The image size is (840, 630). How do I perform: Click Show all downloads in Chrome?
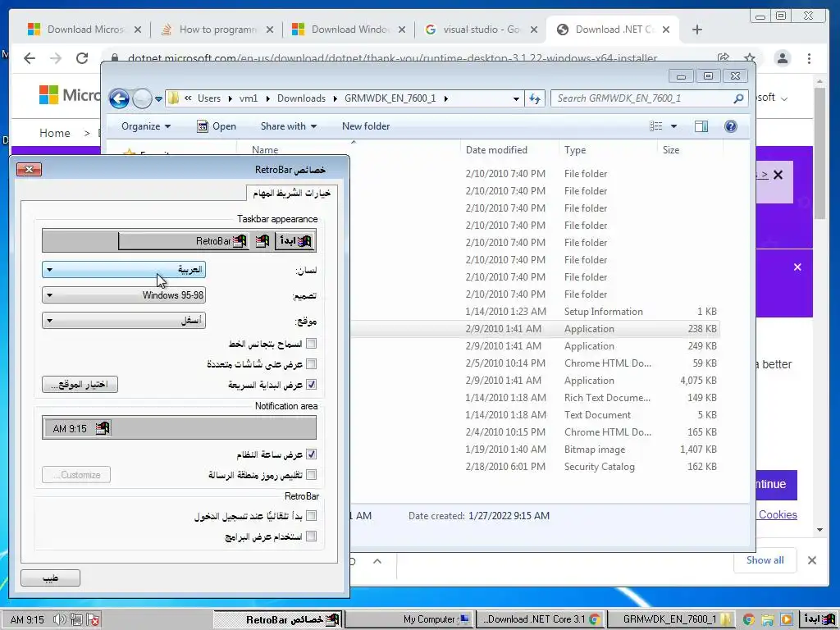point(765,560)
